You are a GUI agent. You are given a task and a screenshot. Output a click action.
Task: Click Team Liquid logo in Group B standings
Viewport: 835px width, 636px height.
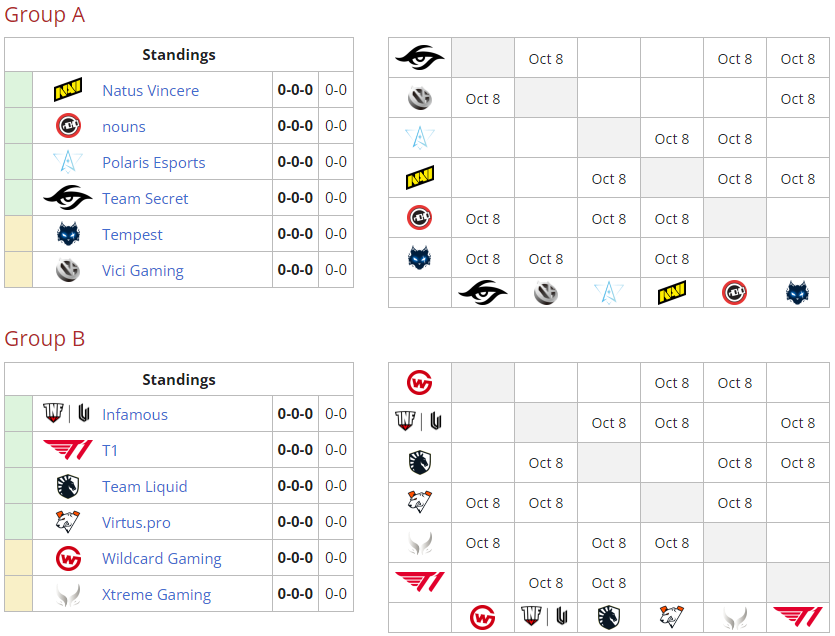point(68,486)
